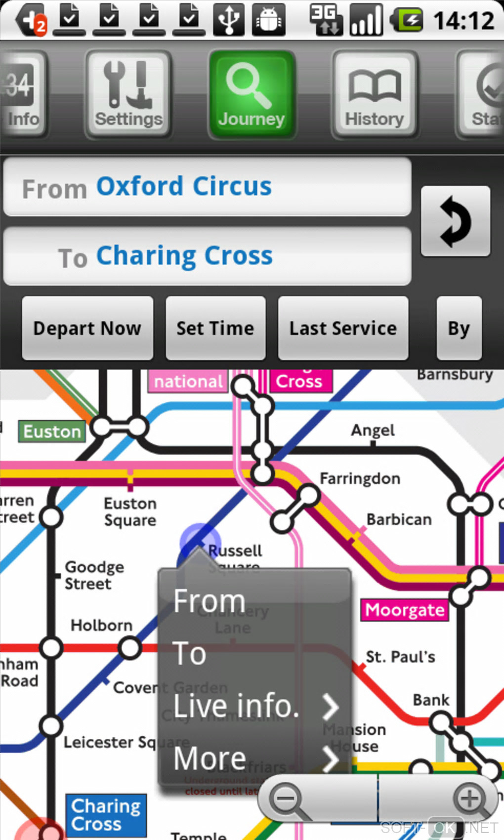Open the Settings tools icon
Viewport: 504px width, 840px height.
point(128,94)
